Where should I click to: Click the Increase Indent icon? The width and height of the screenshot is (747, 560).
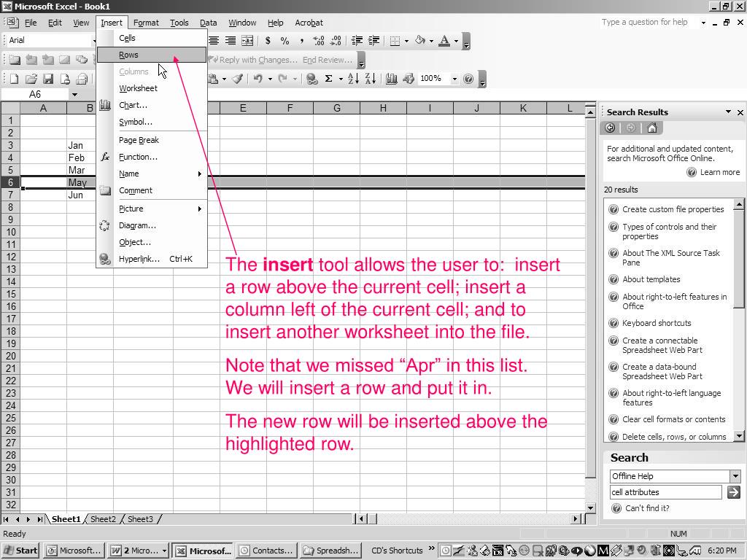(x=374, y=41)
